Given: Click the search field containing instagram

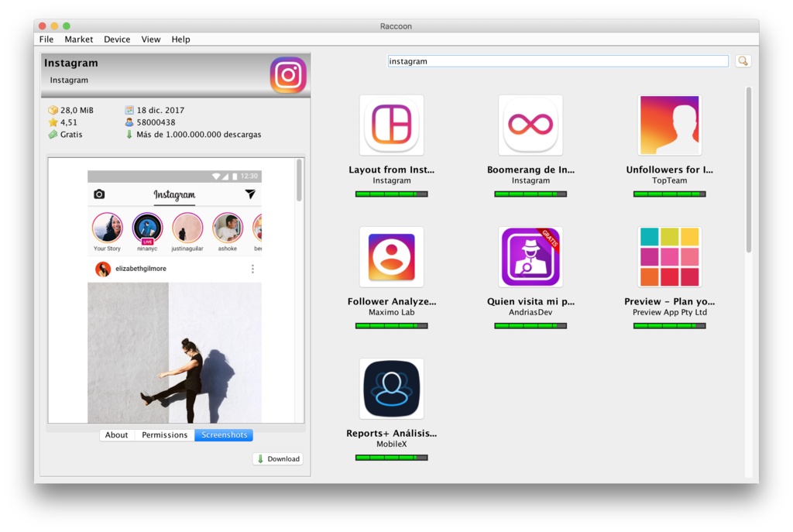Looking at the screenshot, I should tap(558, 61).
